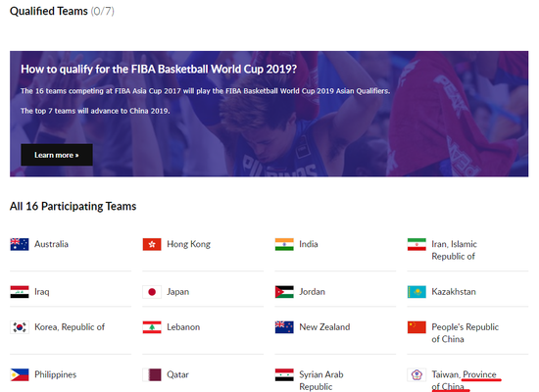
Task: Open the Kazakhstan flag icon
Action: pos(416,292)
